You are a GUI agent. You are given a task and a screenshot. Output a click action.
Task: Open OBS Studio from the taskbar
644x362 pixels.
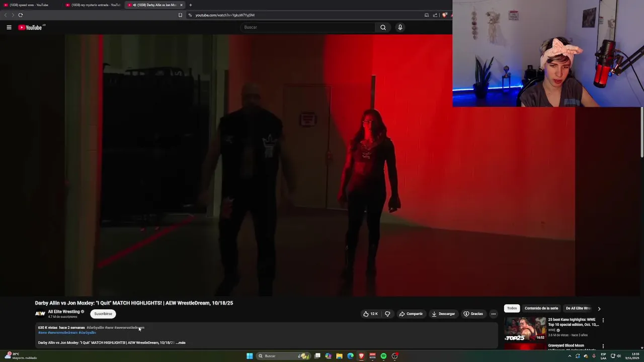pyautogui.click(x=394, y=356)
